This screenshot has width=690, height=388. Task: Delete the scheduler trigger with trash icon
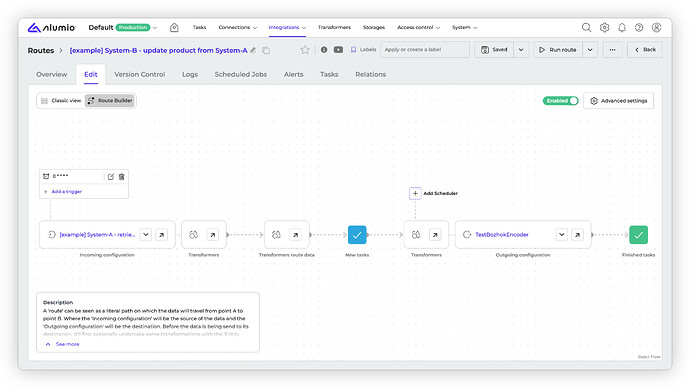click(x=121, y=176)
